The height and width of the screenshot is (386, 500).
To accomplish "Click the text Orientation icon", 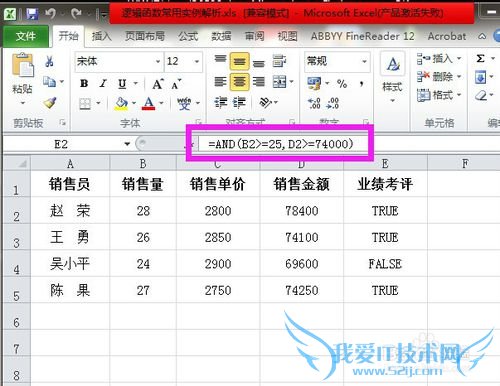I will [x=266, y=103].
